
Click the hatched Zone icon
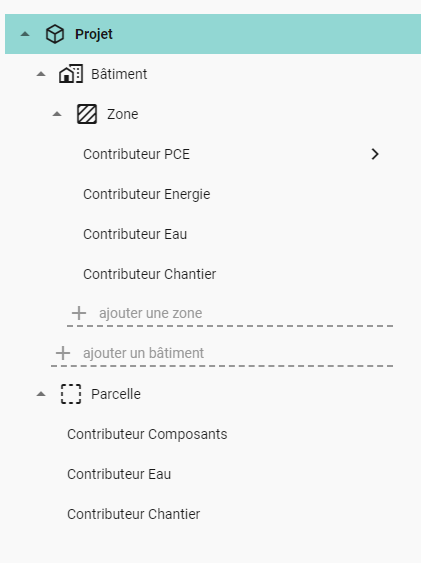[x=87, y=114]
